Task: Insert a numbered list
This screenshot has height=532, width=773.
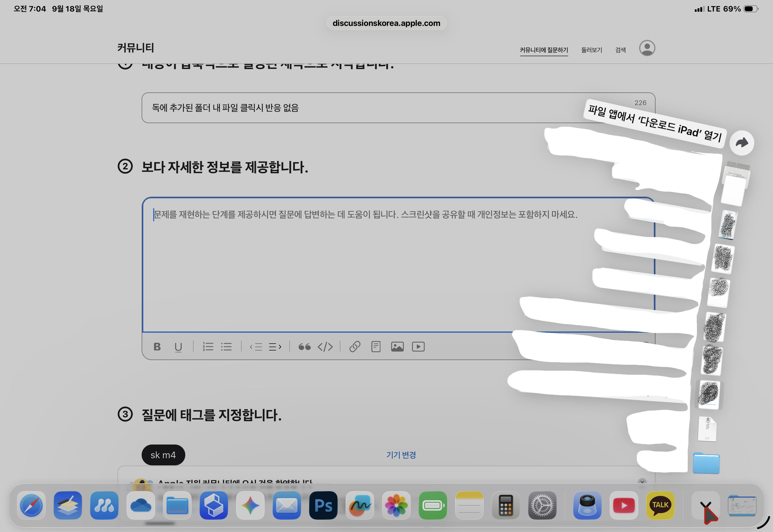Action: click(x=208, y=347)
